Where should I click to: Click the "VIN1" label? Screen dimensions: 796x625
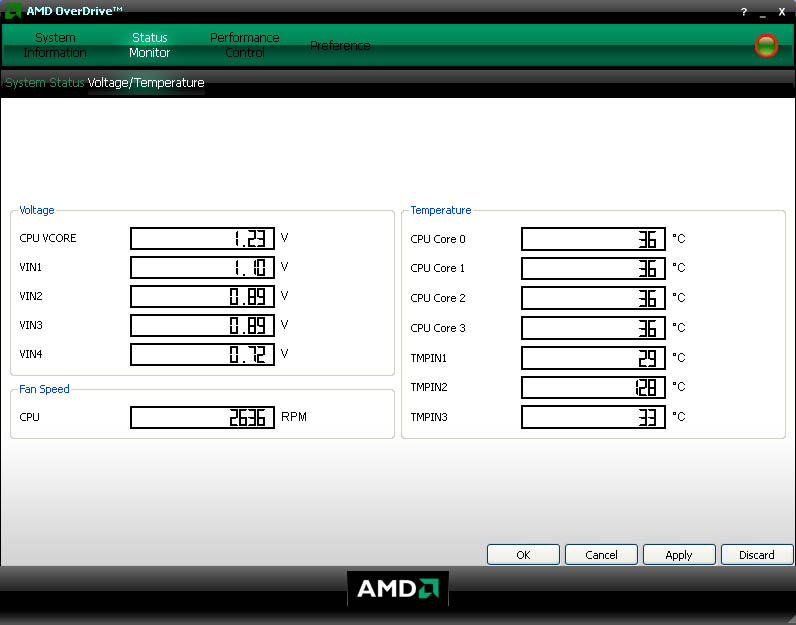(x=30, y=267)
